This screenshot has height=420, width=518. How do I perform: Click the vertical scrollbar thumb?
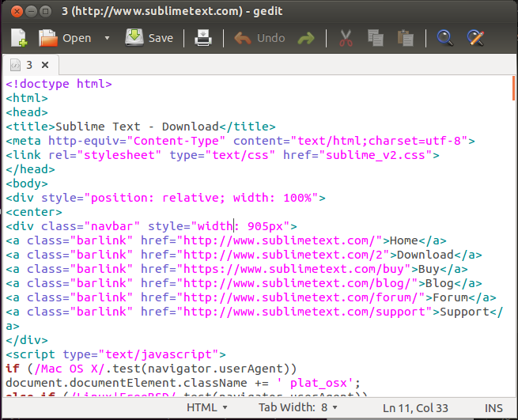coord(513,89)
